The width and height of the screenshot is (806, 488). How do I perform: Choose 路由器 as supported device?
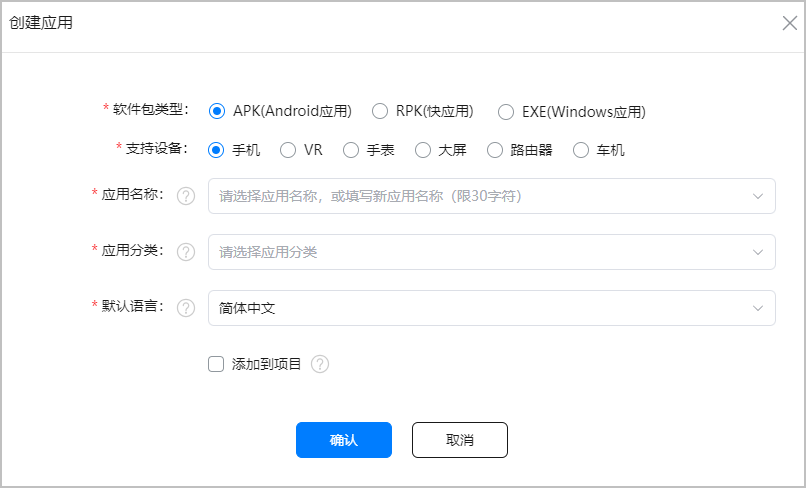494,150
